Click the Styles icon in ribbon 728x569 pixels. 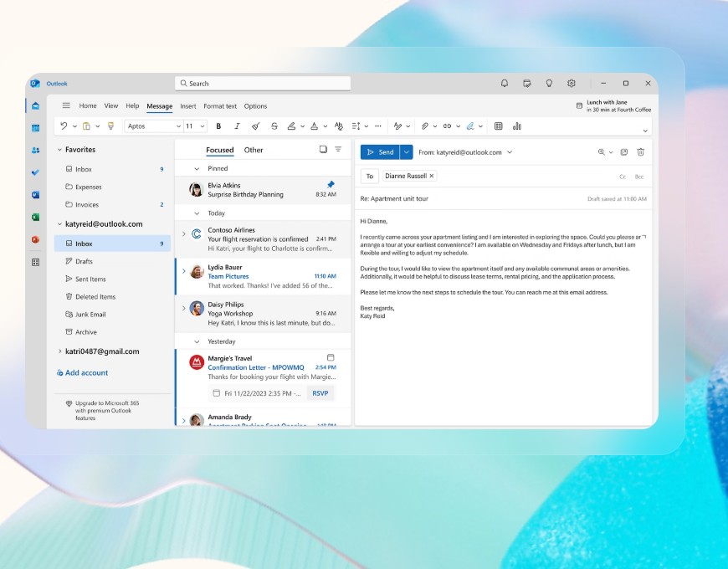click(339, 126)
